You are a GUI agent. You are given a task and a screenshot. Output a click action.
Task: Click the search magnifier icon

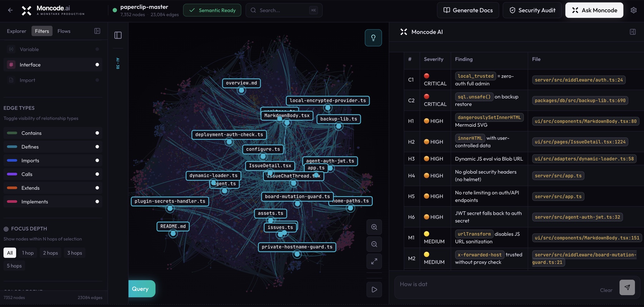click(x=253, y=10)
